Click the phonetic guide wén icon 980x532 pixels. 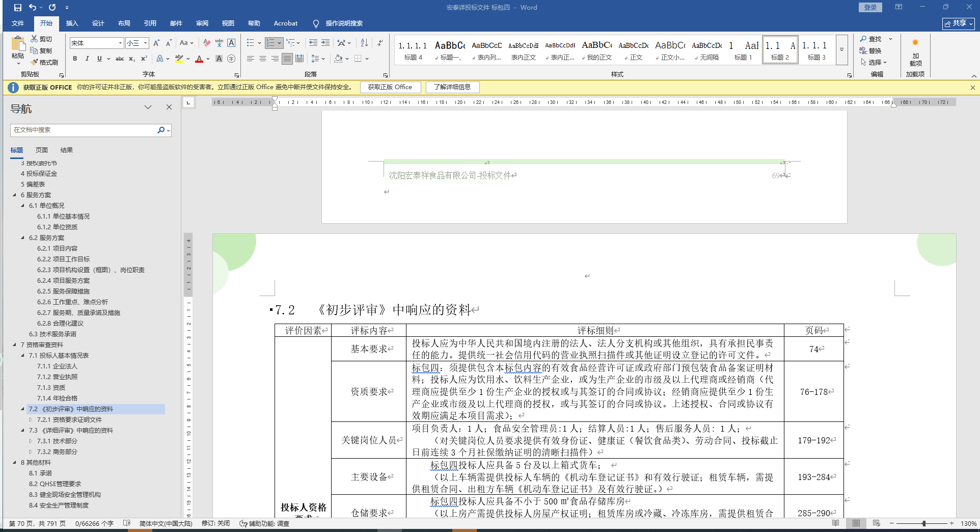[219, 43]
